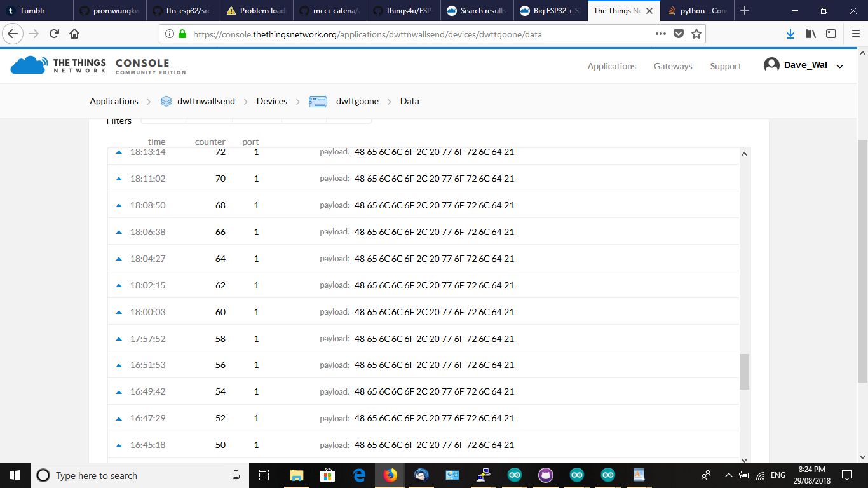Screen dimensions: 868x488
Task: Expand the 18:02:15 message row
Action: pyautogui.click(x=118, y=286)
